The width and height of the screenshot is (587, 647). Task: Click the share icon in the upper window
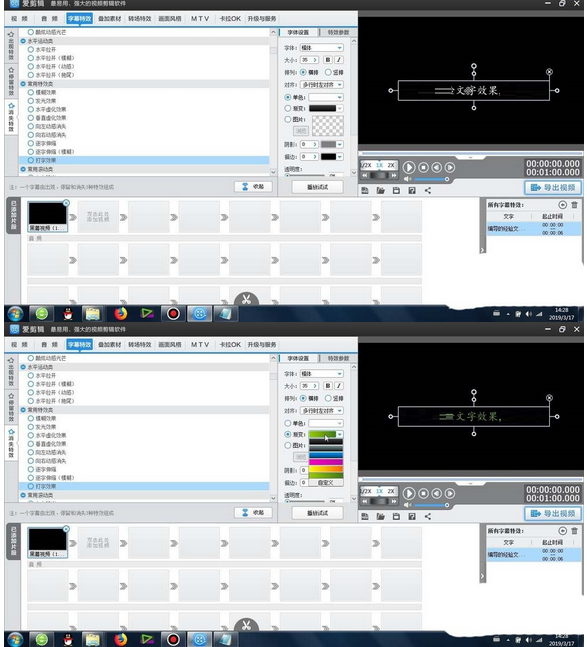click(x=428, y=190)
